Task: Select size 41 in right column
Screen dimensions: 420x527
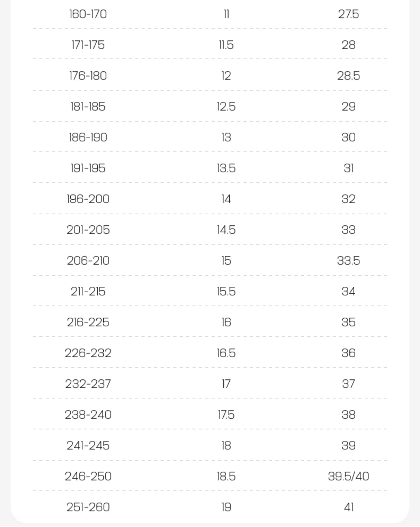Action: [x=348, y=507]
